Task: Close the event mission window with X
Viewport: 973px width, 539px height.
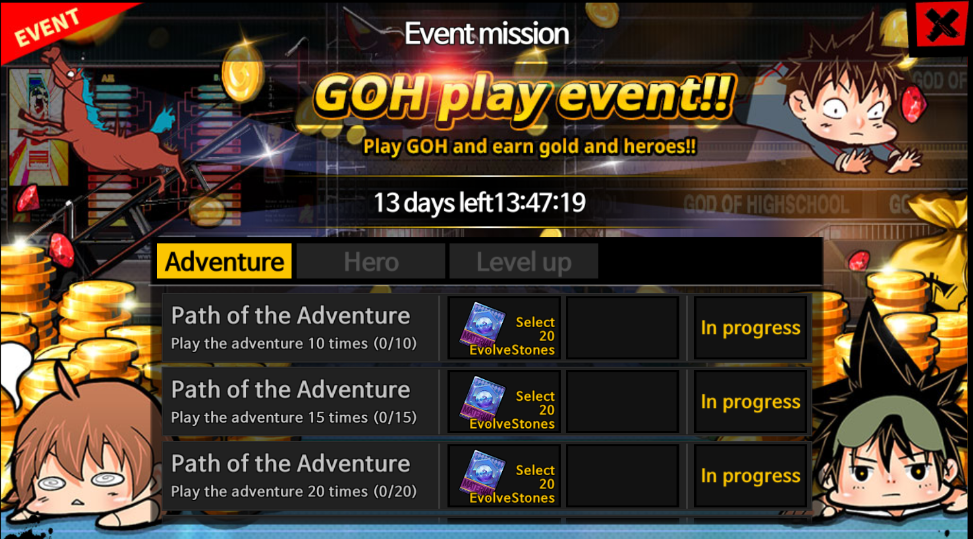Action: [941, 26]
